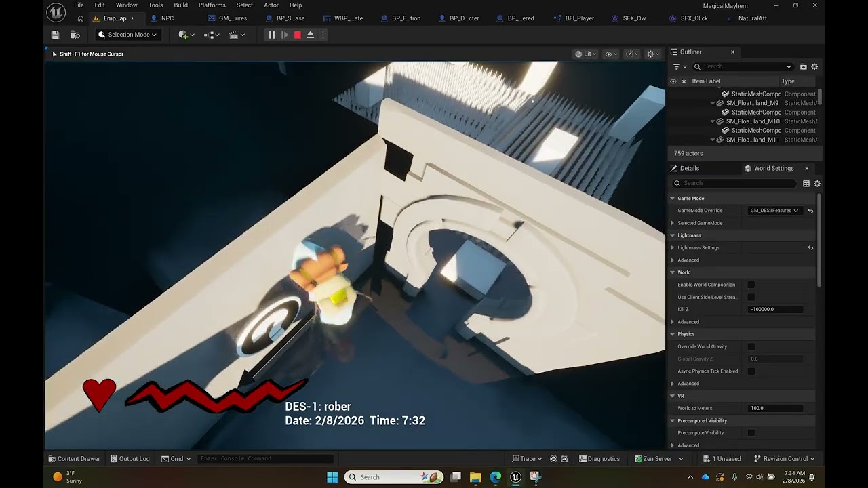Open Windows Start menu
This screenshot has width=868, height=488.
332,477
